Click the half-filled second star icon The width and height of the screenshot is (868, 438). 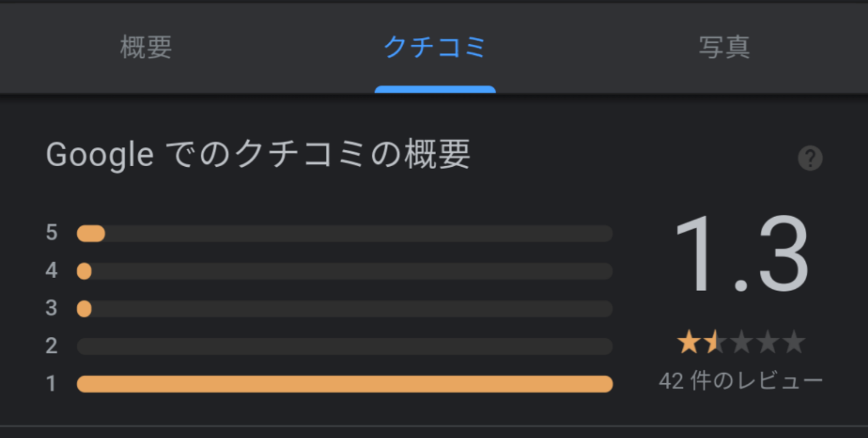[x=714, y=343]
